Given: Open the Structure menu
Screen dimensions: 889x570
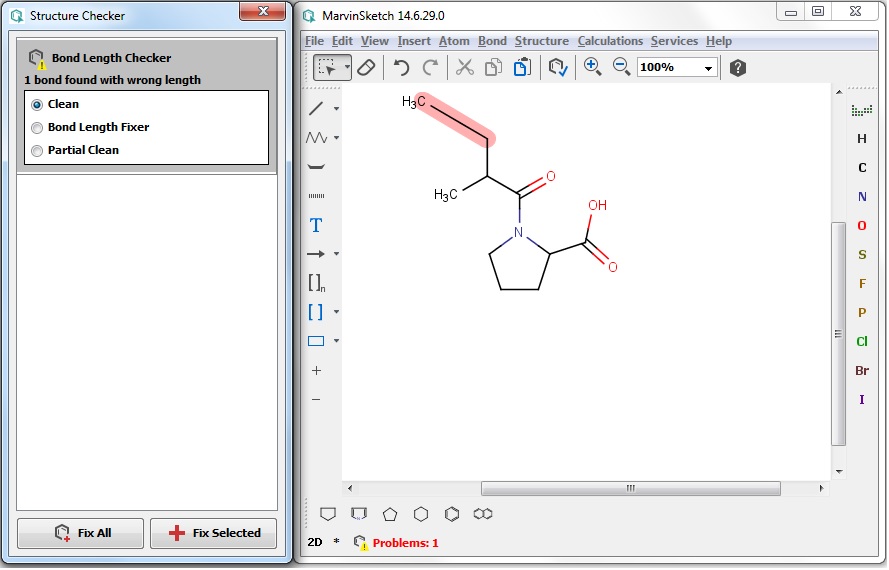Looking at the screenshot, I should click(541, 41).
